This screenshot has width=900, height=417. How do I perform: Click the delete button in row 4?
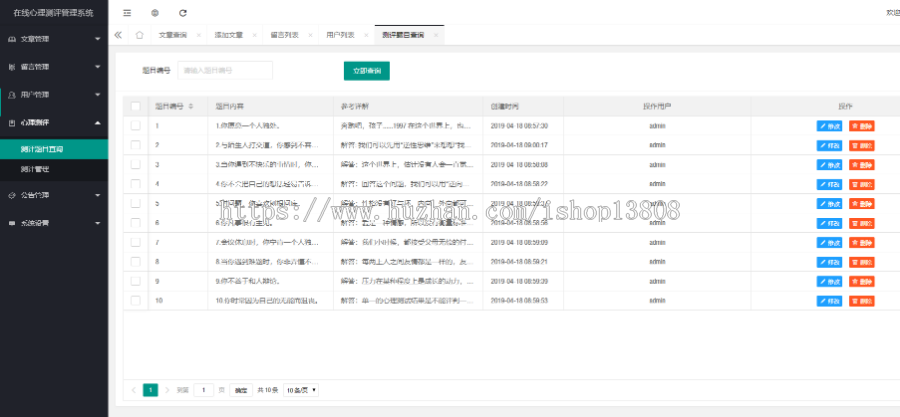click(862, 184)
